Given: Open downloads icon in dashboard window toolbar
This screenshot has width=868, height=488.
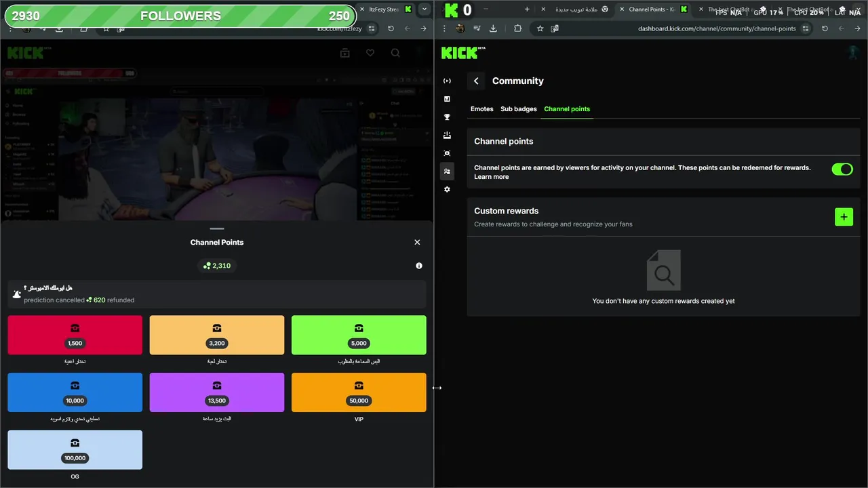Looking at the screenshot, I should click(493, 28).
